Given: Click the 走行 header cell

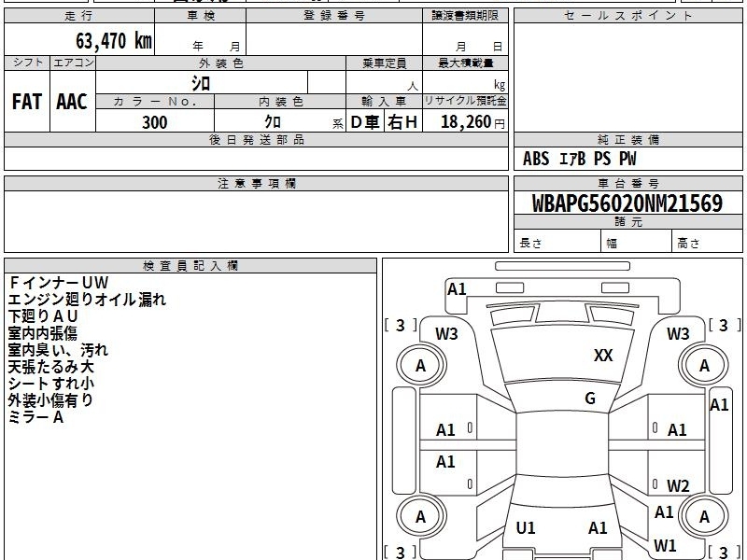Looking at the screenshot, I should [x=79, y=16].
